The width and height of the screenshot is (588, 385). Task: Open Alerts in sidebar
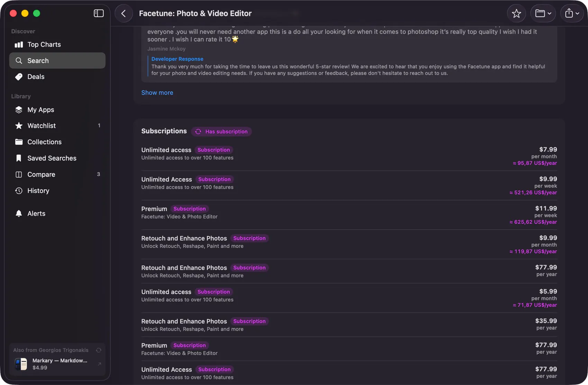tap(57, 214)
